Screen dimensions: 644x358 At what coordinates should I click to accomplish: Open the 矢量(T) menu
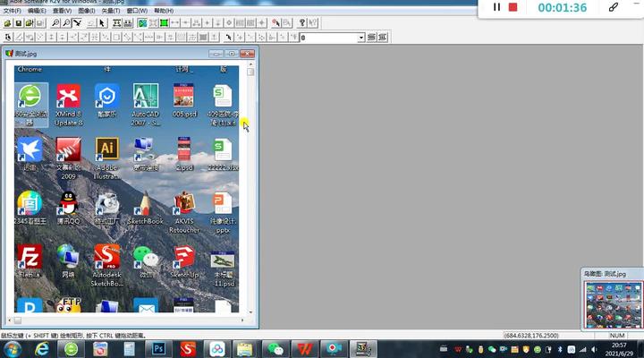point(111,11)
